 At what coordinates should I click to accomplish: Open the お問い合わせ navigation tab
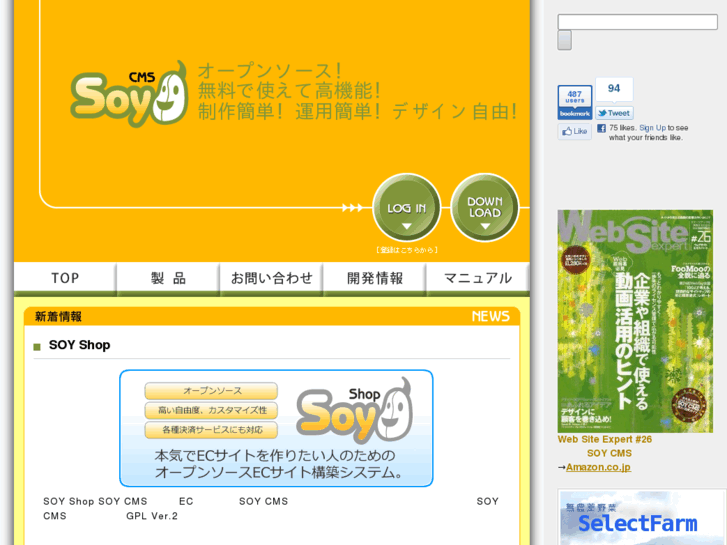(271, 278)
